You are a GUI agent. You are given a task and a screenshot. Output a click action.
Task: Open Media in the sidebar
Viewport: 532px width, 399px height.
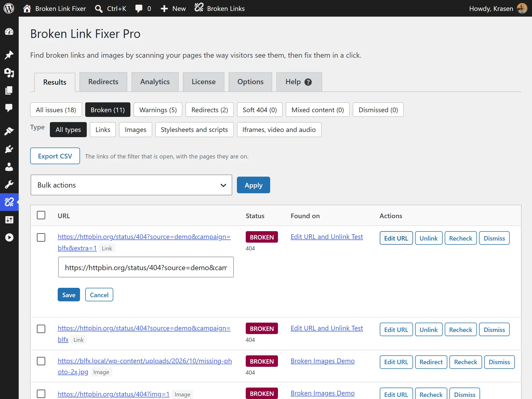(x=9, y=73)
